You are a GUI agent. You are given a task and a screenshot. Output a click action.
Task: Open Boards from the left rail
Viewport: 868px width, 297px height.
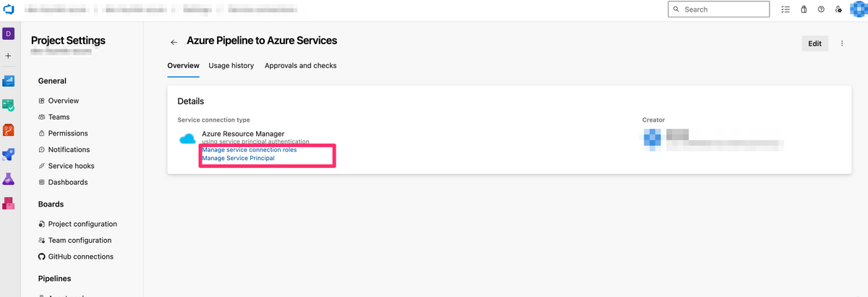(9, 106)
